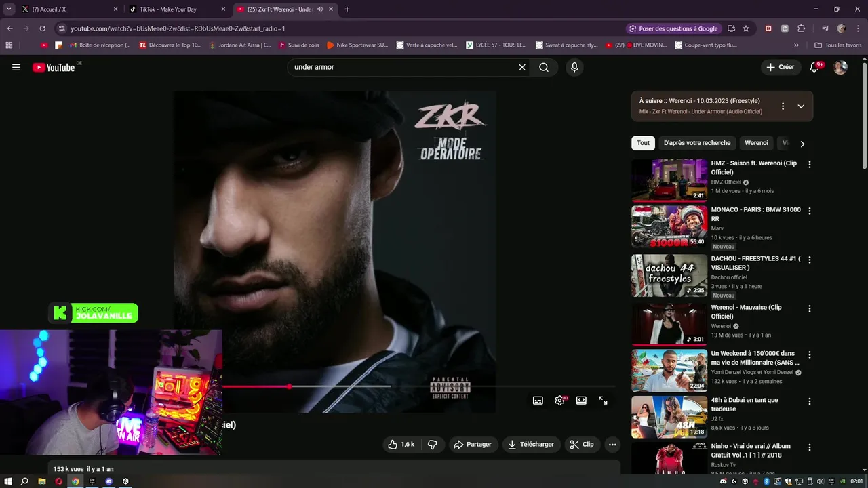The image size is (868, 488).
Task: Mute the playing tab's audio indicator
Action: 320,9
